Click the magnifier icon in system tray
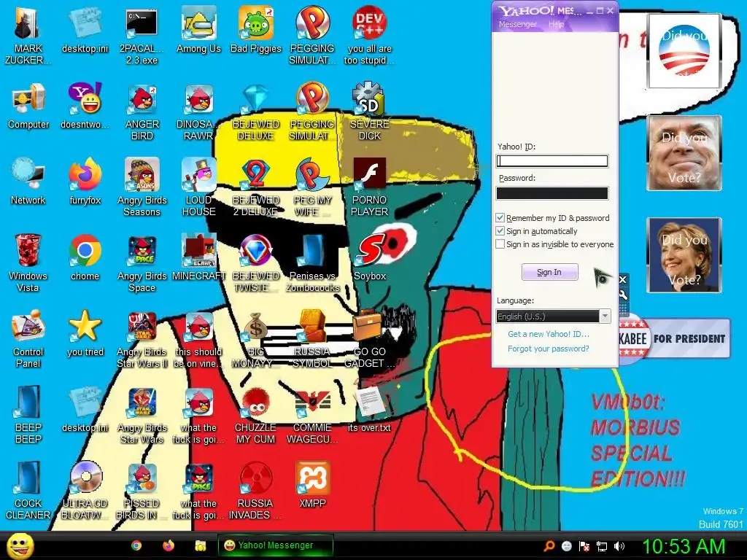The width and height of the screenshot is (747, 560). click(549, 546)
